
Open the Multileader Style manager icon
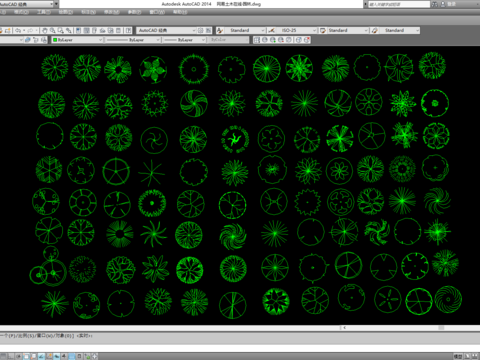[x=375, y=31]
